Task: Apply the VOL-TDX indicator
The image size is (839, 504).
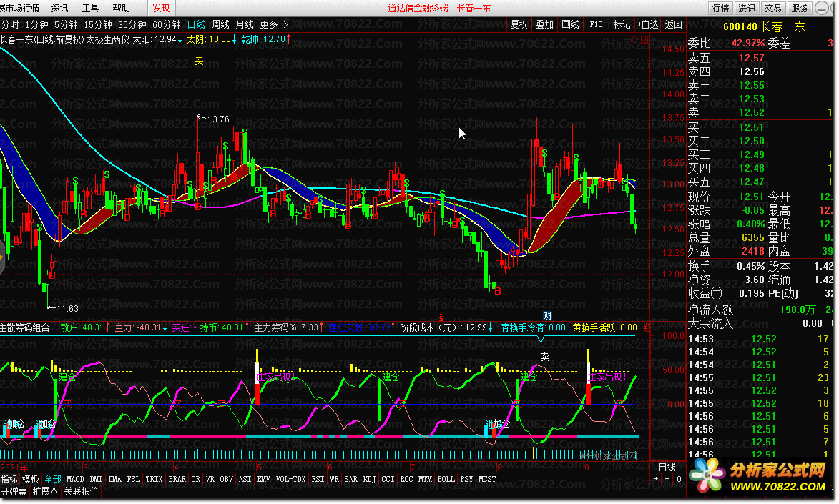Action: click(x=290, y=480)
